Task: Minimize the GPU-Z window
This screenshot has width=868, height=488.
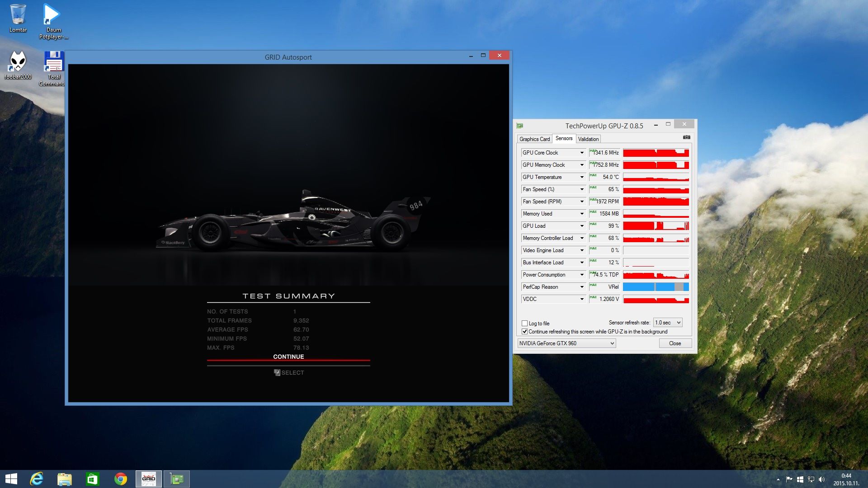Action: 656,125
